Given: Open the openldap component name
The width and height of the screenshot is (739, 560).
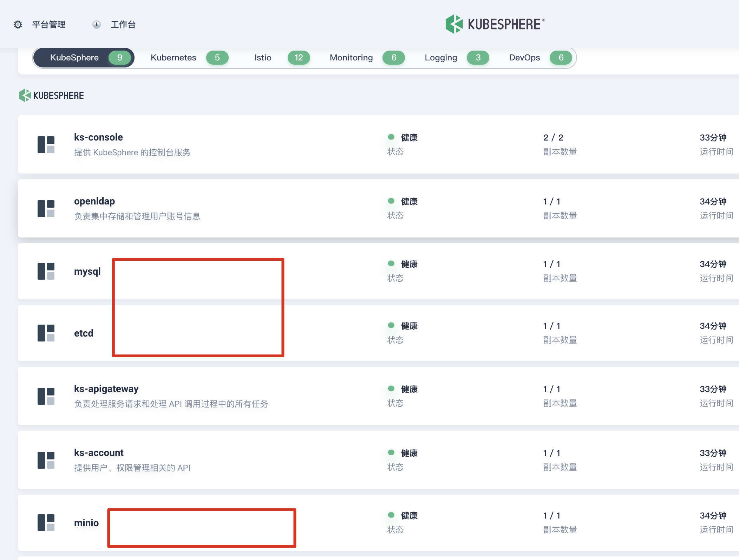Looking at the screenshot, I should pyautogui.click(x=94, y=201).
